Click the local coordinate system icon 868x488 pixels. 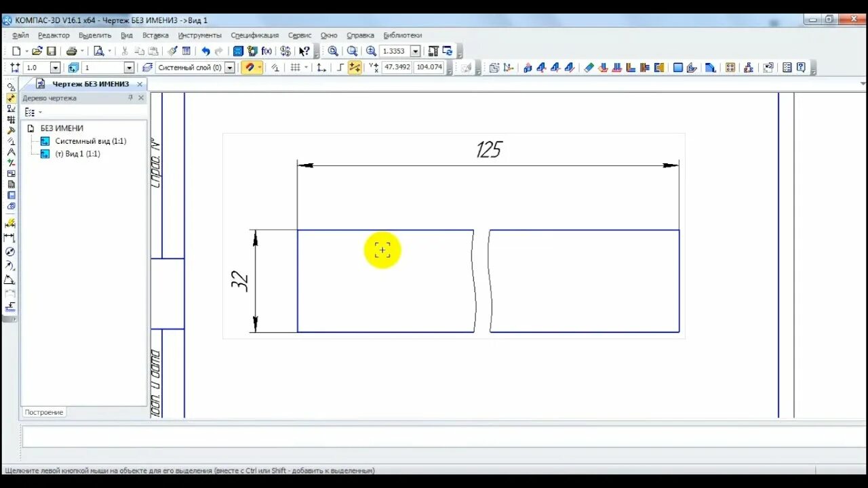click(x=321, y=68)
